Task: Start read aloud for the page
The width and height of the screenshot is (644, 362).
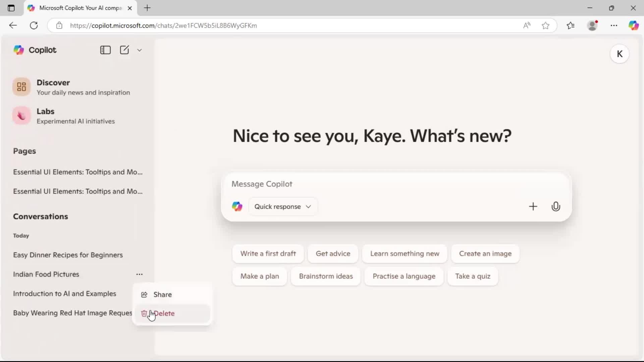Action: 527,25
